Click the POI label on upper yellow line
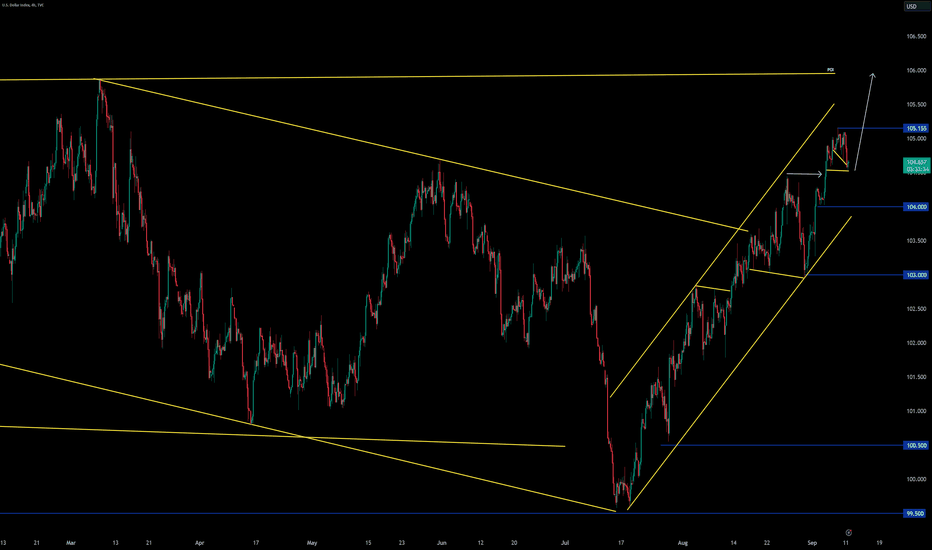Screen dimensions: 932x550 pos(830,70)
